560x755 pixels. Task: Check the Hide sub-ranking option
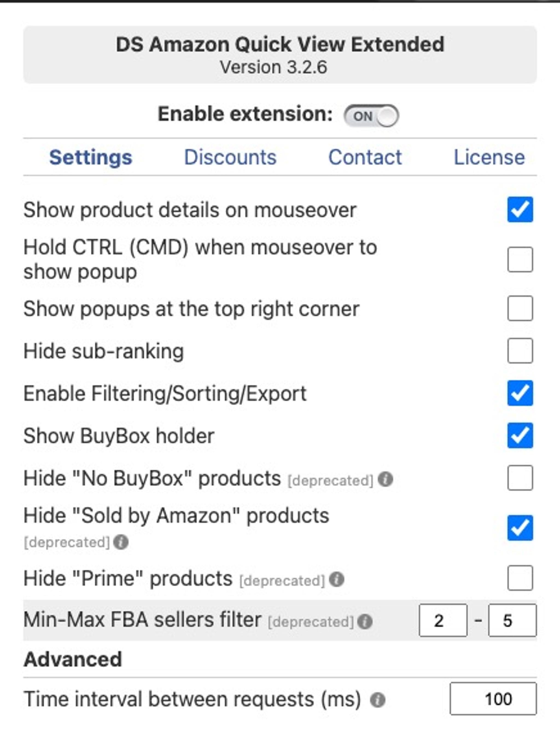(x=521, y=350)
